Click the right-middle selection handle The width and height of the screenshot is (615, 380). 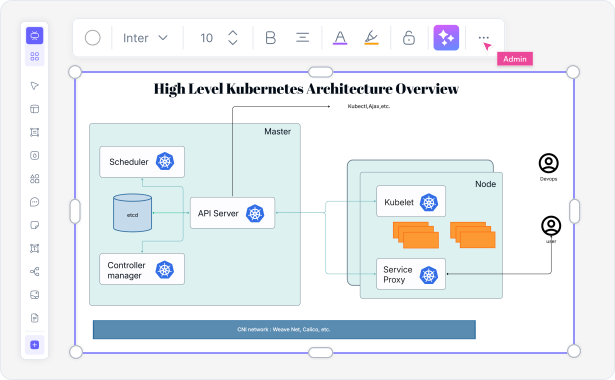574,211
